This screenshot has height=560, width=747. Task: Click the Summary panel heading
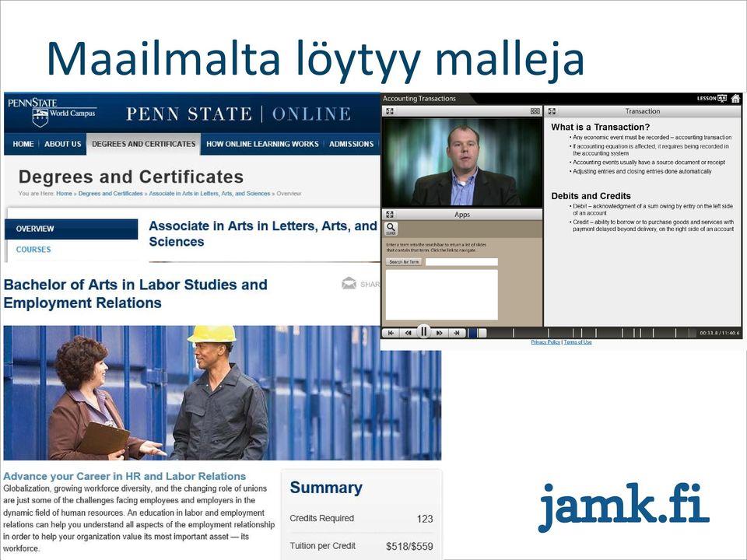(326, 488)
